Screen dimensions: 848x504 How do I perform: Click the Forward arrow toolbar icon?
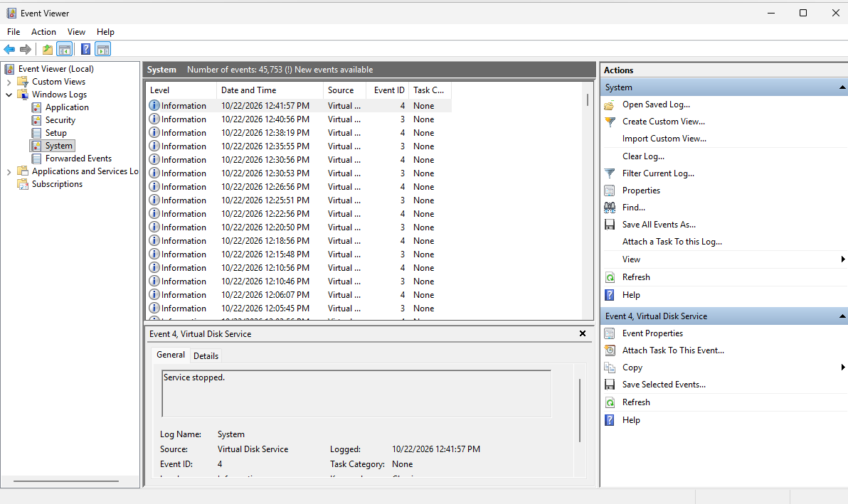click(26, 49)
